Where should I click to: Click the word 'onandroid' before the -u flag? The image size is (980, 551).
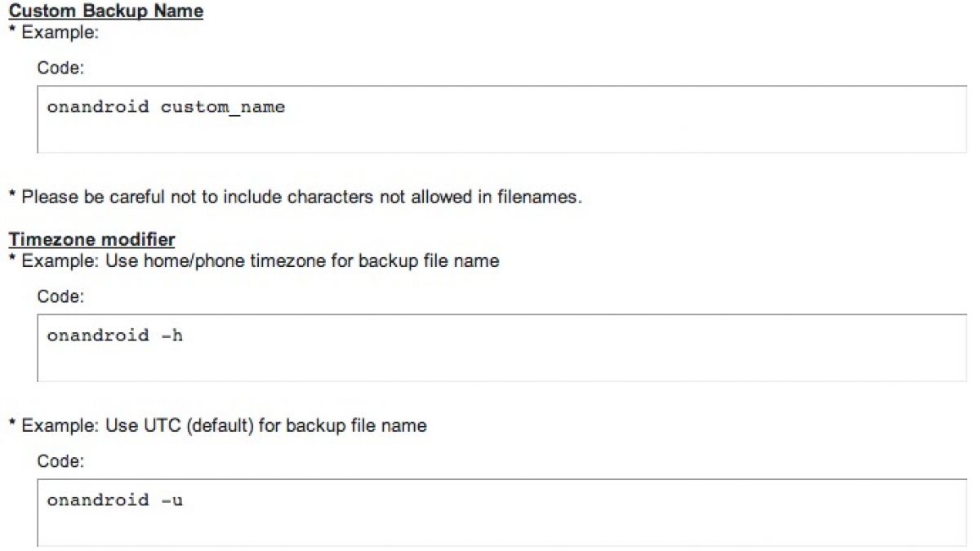click(x=98, y=500)
